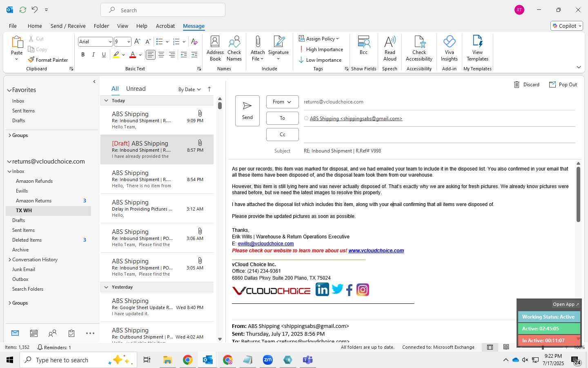Open font color red swatch
Image resolution: width=588 pixels, height=368 pixels.
click(133, 55)
